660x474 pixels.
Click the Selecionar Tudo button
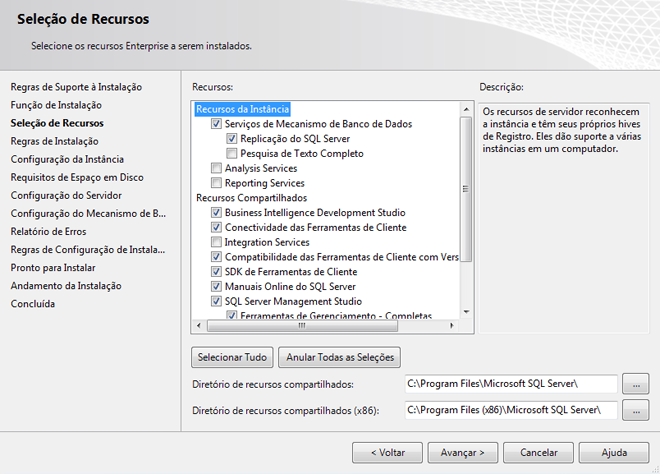pos(232,357)
